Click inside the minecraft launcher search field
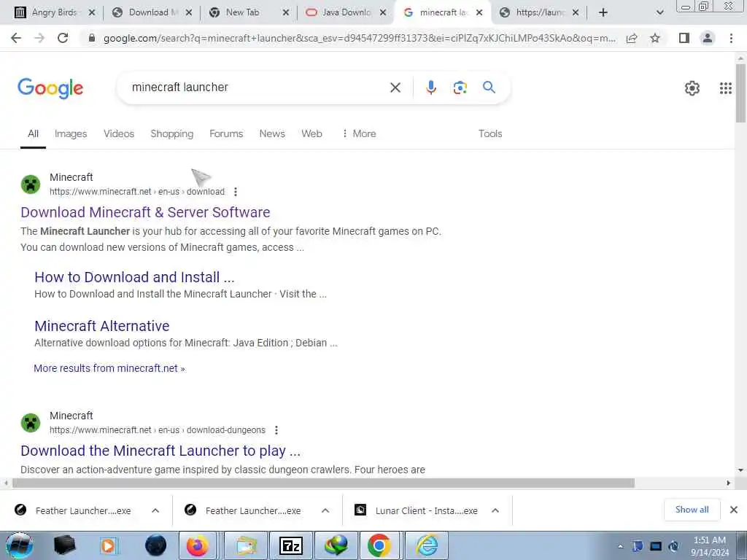Screen dimensions: 747x560 pyautogui.click(x=258, y=87)
